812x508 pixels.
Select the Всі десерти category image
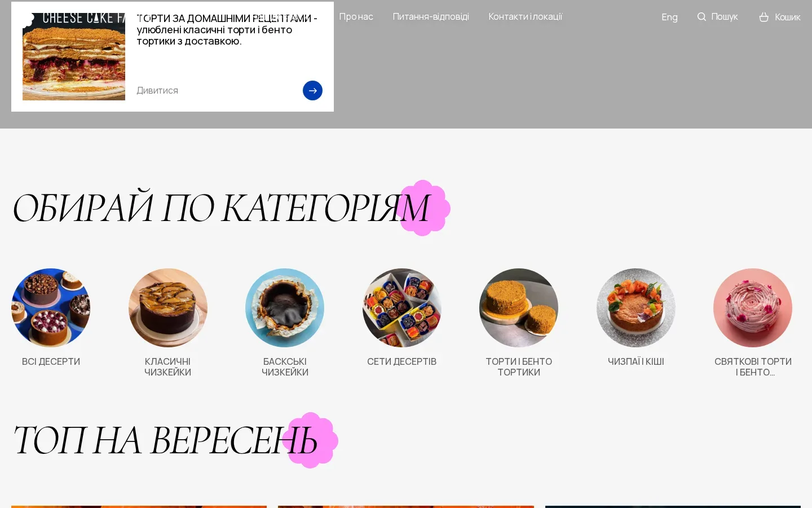[51, 308]
